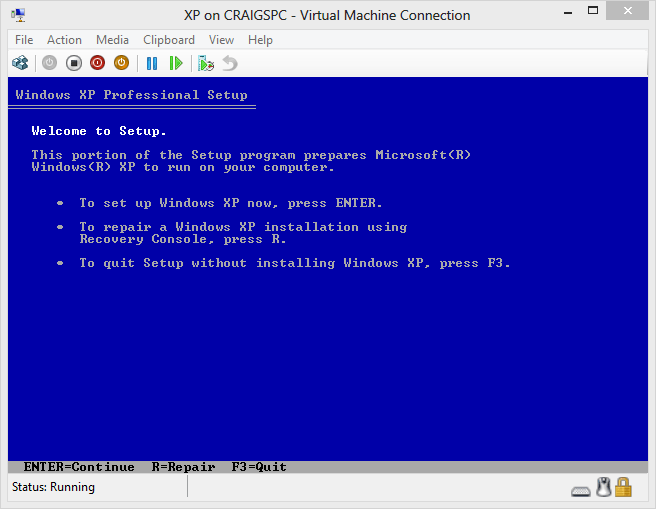Viewport: 656px width, 509px height.
Task: Click 'To set up Windows XP now' line
Action: (231, 203)
